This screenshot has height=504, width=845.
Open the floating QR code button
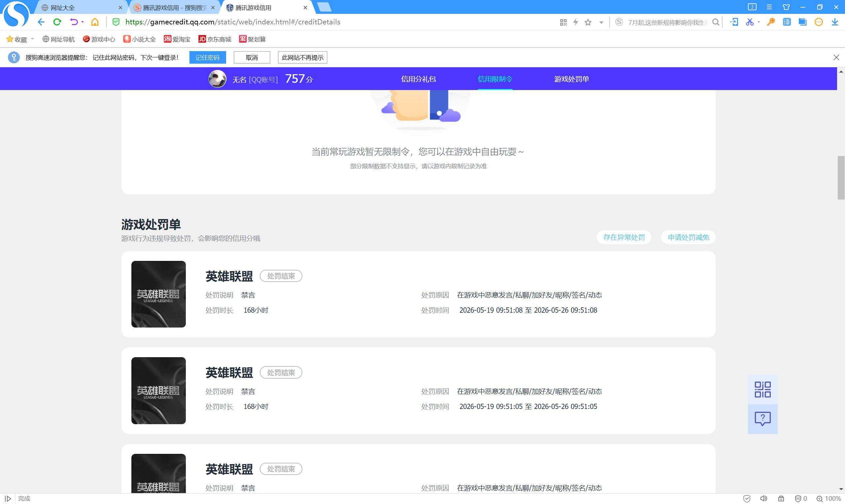coord(762,390)
